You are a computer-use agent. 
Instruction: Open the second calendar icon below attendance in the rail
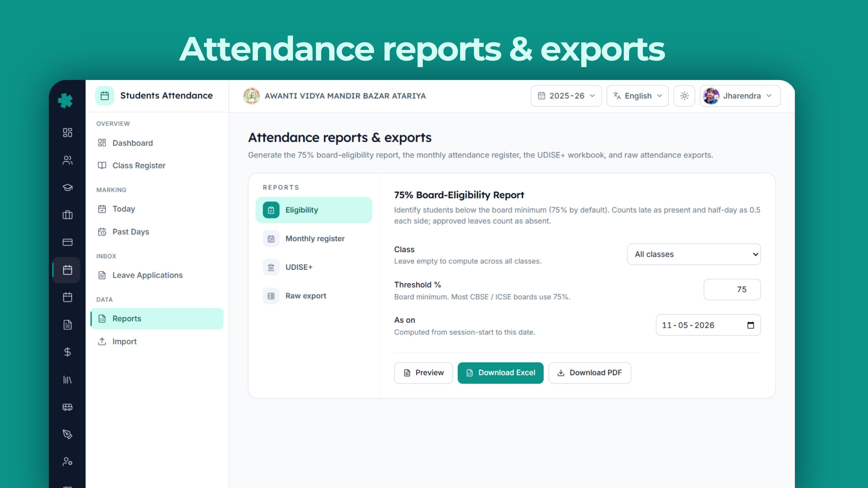tap(67, 297)
